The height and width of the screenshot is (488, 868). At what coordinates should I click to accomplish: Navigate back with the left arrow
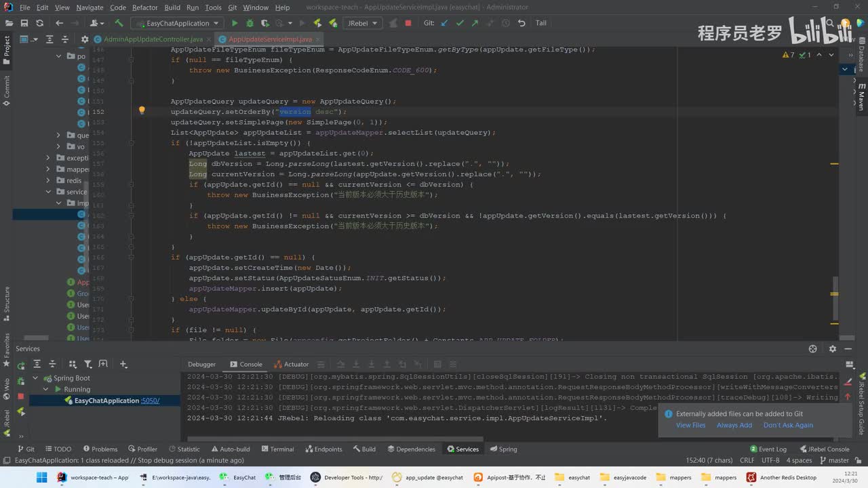click(59, 23)
